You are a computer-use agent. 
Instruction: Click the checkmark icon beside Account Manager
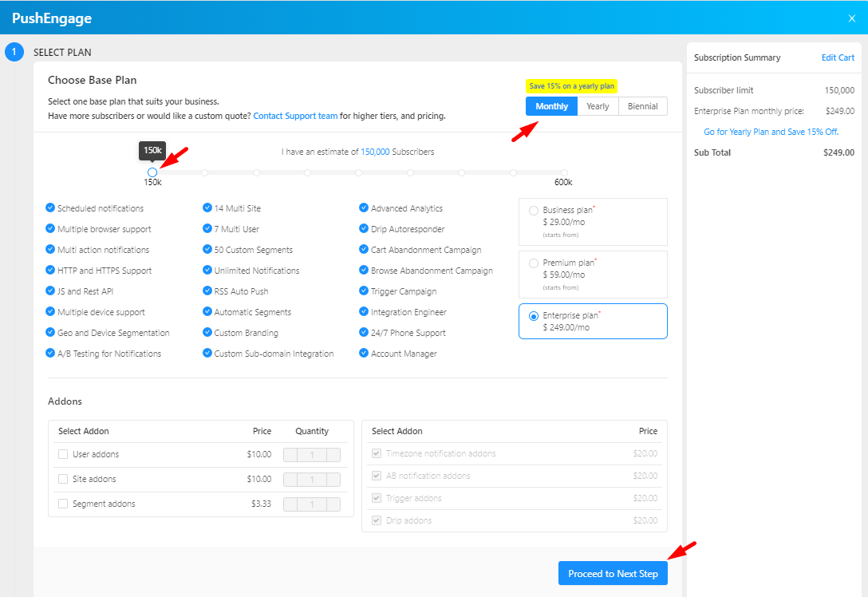click(364, 354)
